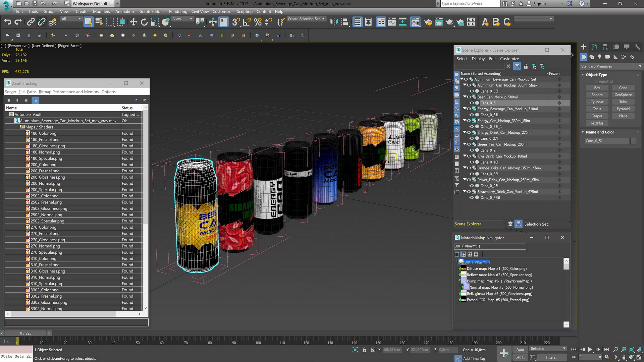
Task: Click the Cylinder primitive button
Action: coord(597,102)
